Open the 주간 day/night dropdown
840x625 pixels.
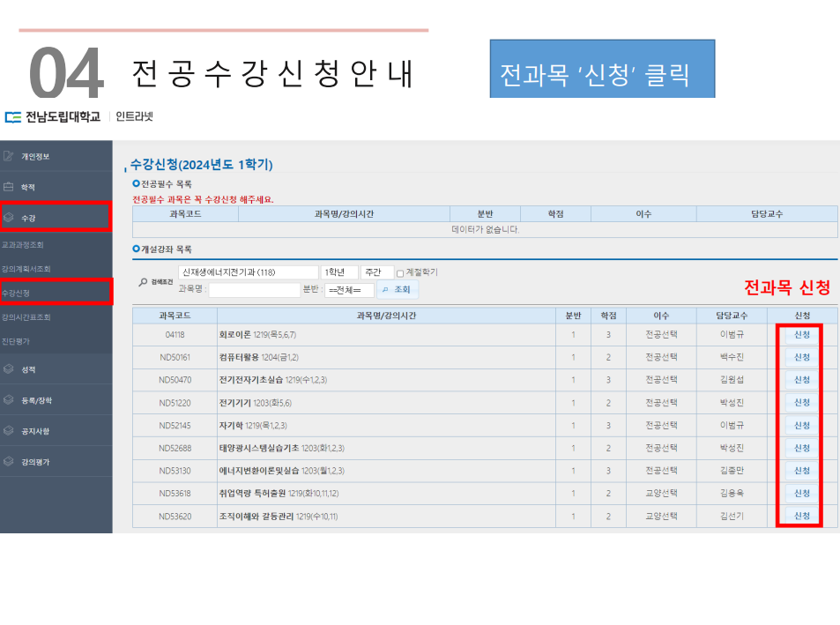(x=376, y=272)
